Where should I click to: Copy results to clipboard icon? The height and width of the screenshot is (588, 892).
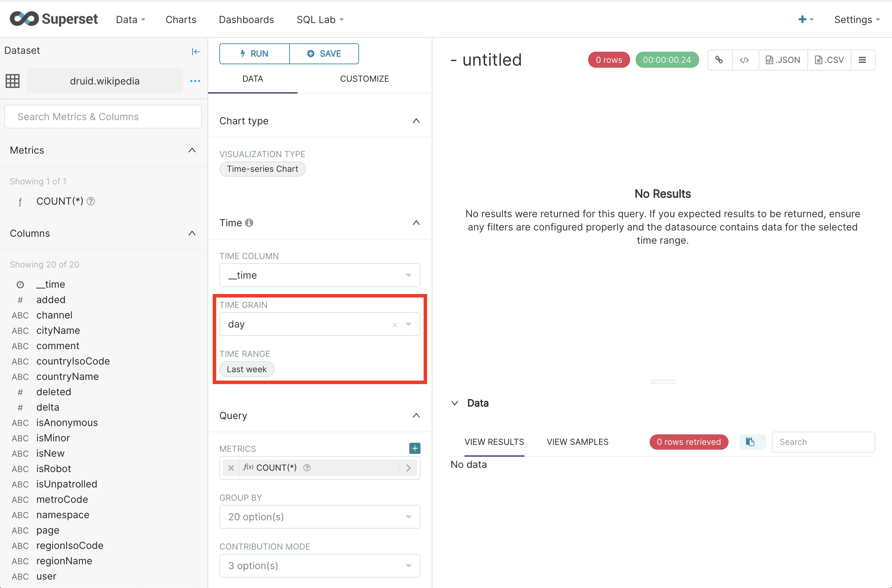750,442
